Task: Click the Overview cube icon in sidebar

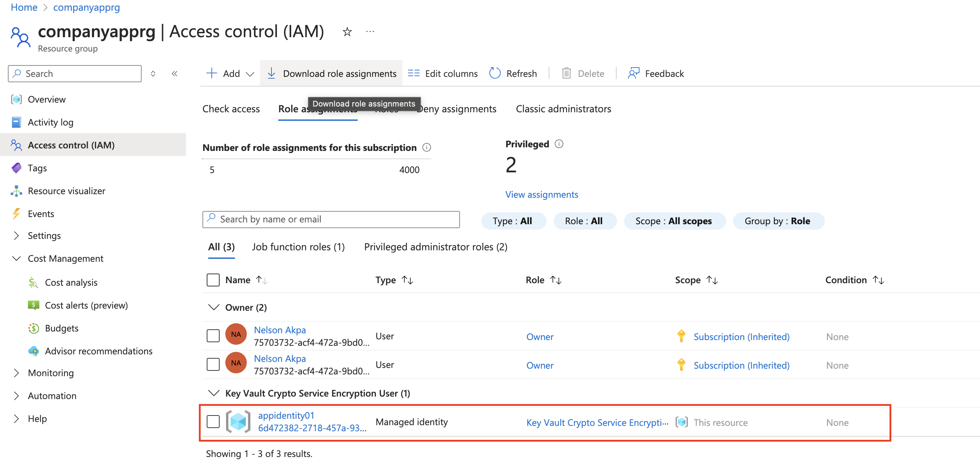Action: [x=16, y=99]
